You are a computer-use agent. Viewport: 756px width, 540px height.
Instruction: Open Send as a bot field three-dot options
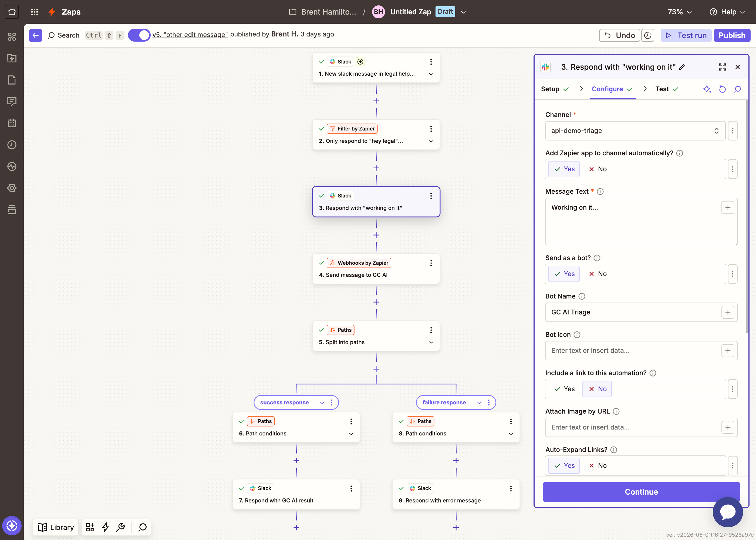point(733,274)
